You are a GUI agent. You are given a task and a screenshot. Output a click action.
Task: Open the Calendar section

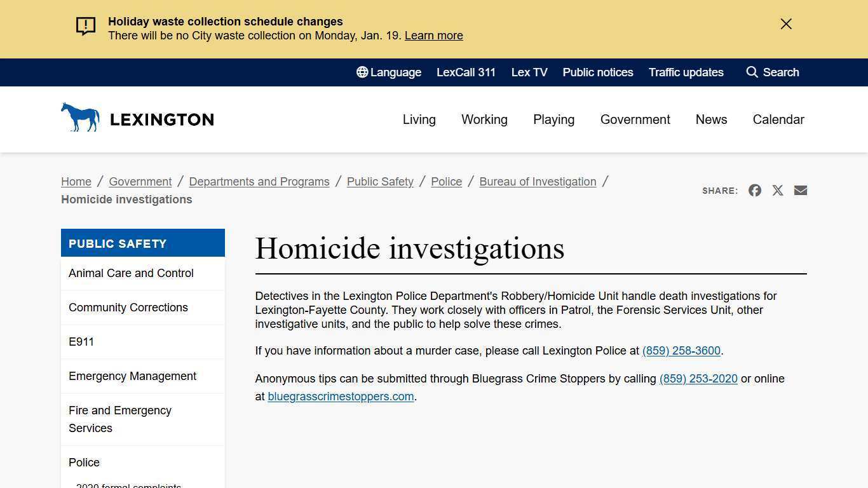(778, 119)
